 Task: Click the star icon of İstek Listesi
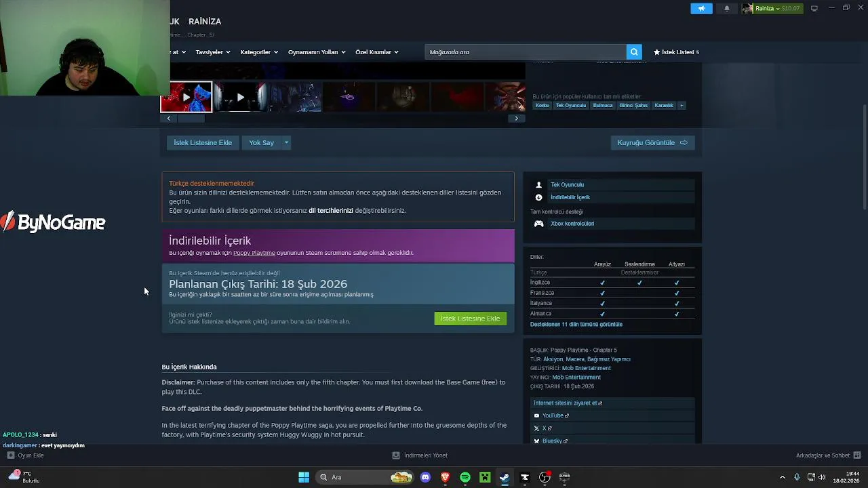click(656, 52)
